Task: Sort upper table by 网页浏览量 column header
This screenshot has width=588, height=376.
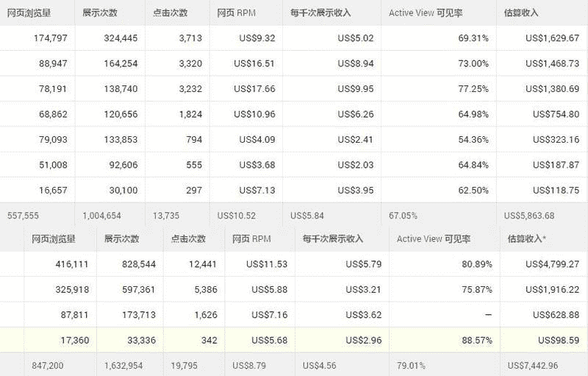Action: click(x=29, y=13)
